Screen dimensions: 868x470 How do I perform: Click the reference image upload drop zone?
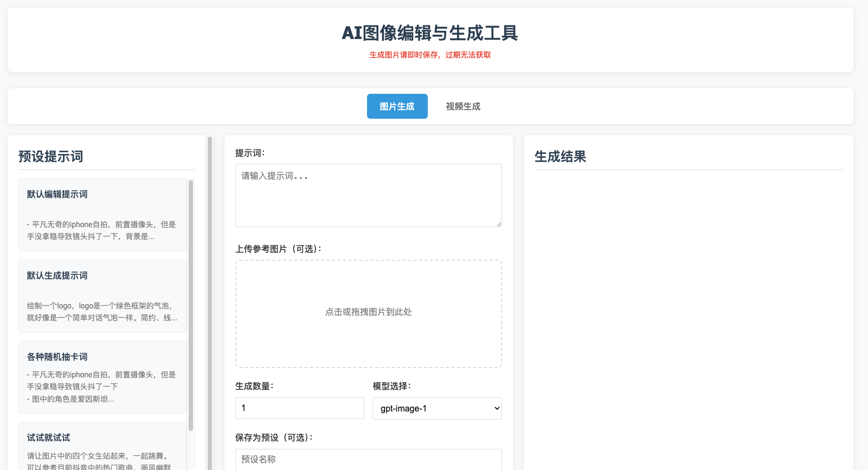368,313
